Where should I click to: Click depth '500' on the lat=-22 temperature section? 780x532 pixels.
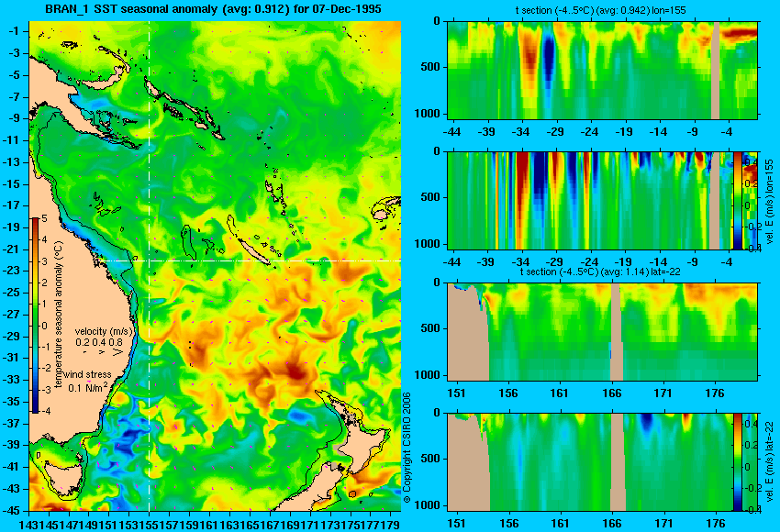click(430, 328)
